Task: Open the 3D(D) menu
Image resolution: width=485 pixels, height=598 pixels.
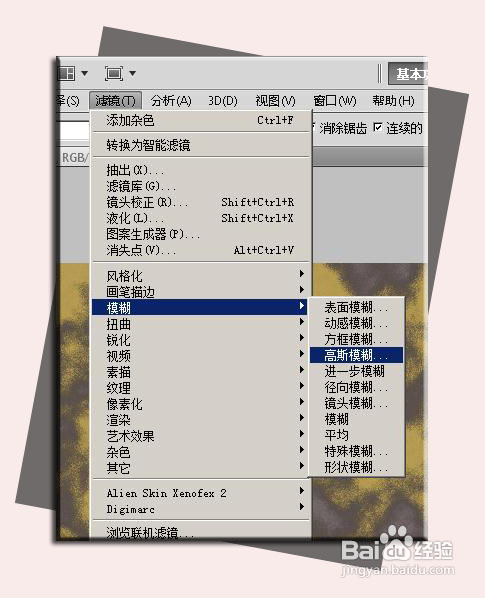Action: pyautogui.click(x=222, y=101)
